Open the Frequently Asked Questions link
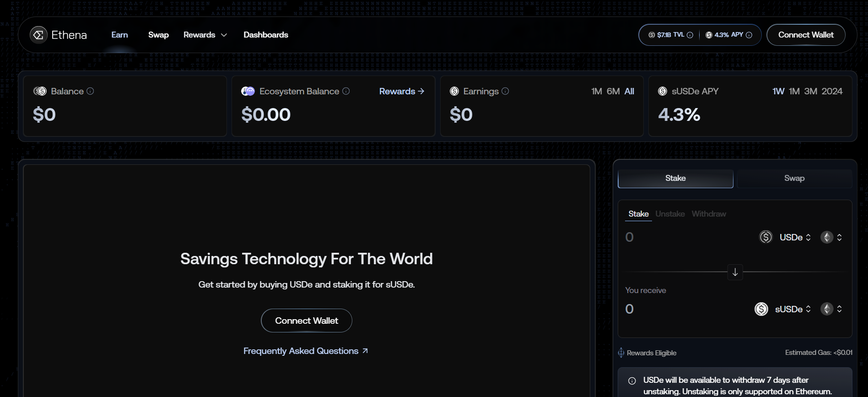The image size is (868, 397). 306,351
